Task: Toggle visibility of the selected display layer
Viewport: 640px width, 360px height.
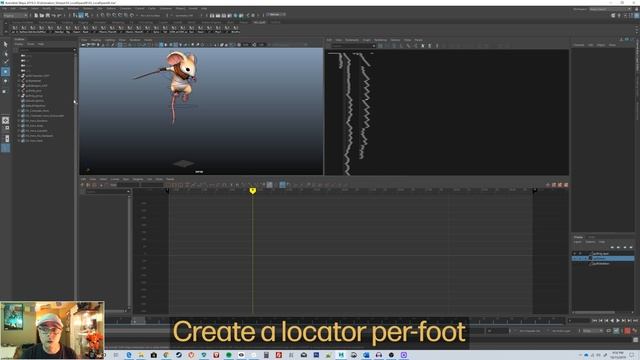Action: (575, 258)
